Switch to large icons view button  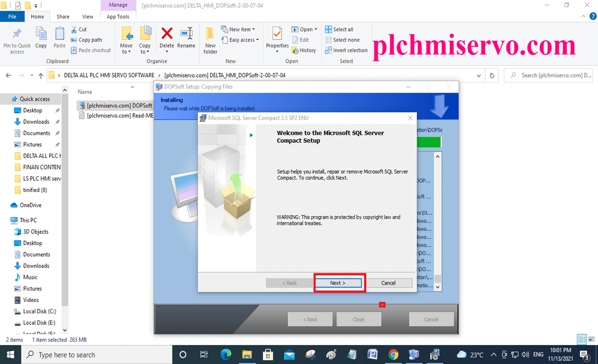click(591, 339)
